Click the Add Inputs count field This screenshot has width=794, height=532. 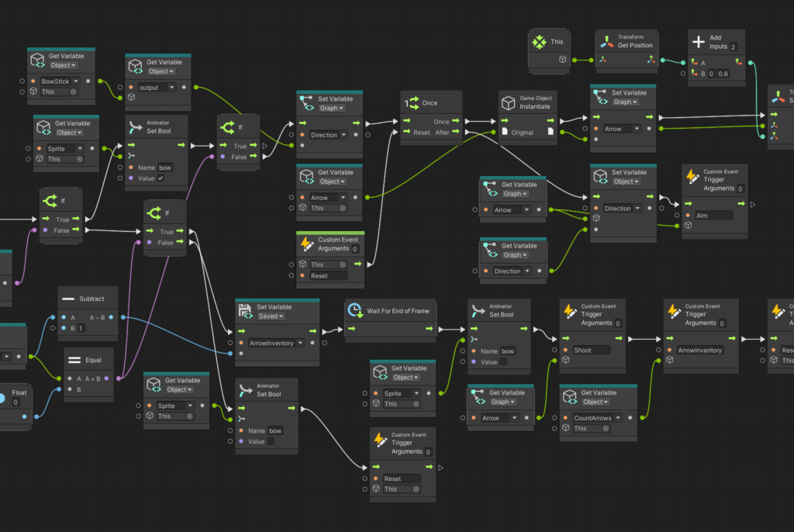[734, 47]
